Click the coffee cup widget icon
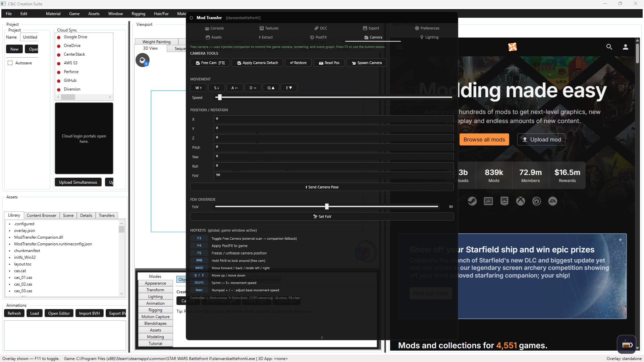Image resolution: width=644 pixels, height=362 pixels. [x=626, y=345]
